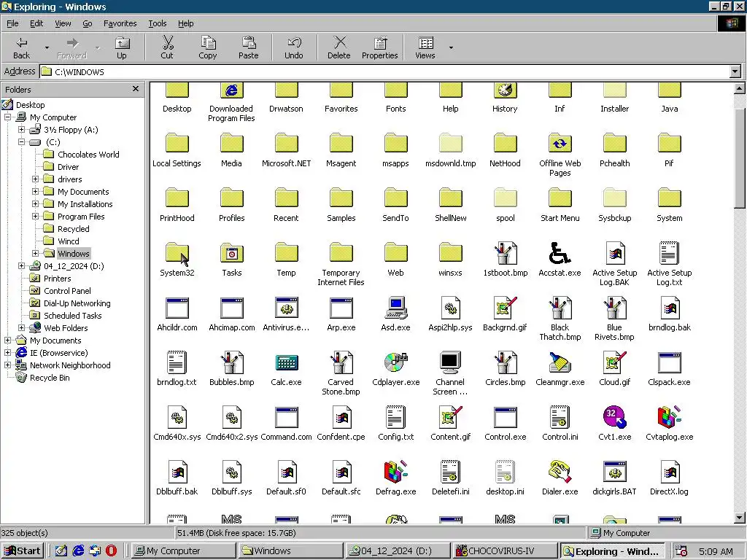Select the System32 folder
The image size is (747, 560).
(x=177, y=253)
